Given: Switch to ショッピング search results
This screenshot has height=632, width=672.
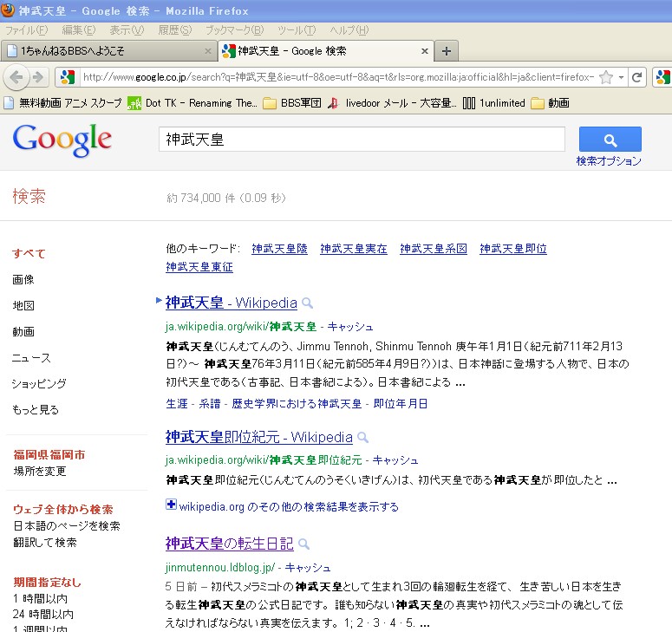Looking at the screenshot, I should point(39,383).
